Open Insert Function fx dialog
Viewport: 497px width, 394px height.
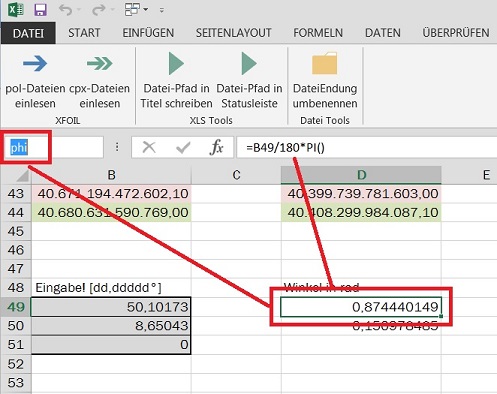point(216,147)
